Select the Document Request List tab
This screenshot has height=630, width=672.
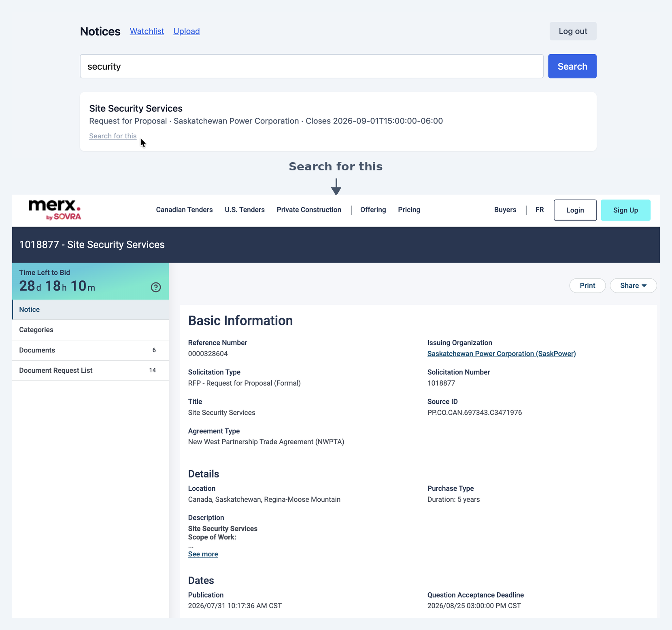click(91, 370)
